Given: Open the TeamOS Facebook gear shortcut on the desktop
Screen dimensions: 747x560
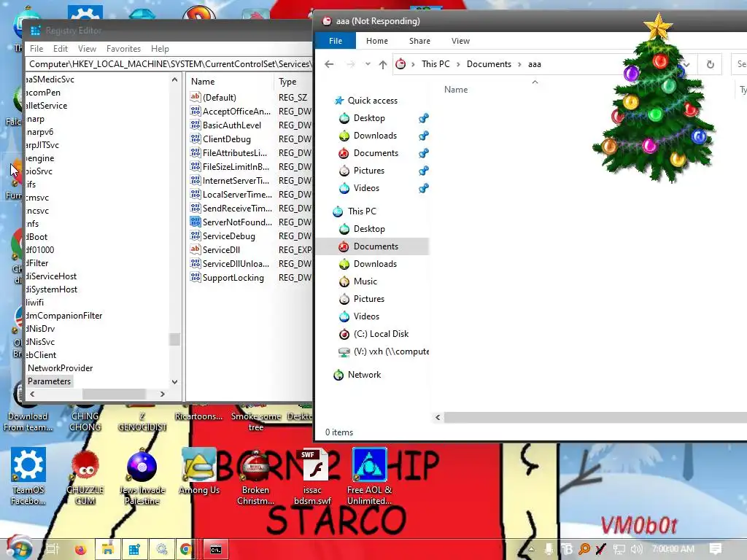Looking at the screenshot, I should (x=28, y=475).
